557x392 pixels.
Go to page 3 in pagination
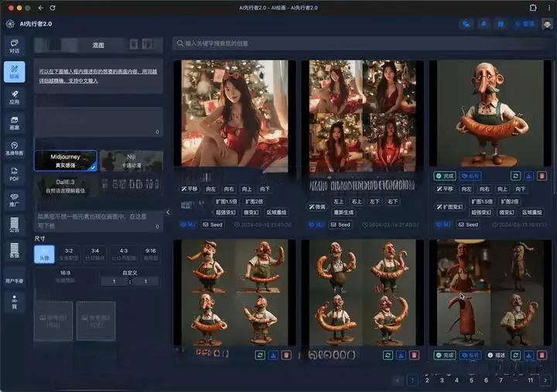coord(441,380)
